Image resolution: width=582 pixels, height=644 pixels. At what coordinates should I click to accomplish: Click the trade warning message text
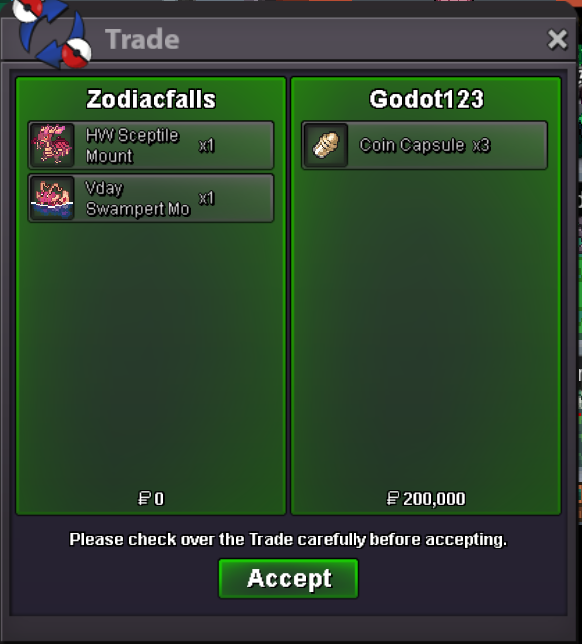click(288, 539)
